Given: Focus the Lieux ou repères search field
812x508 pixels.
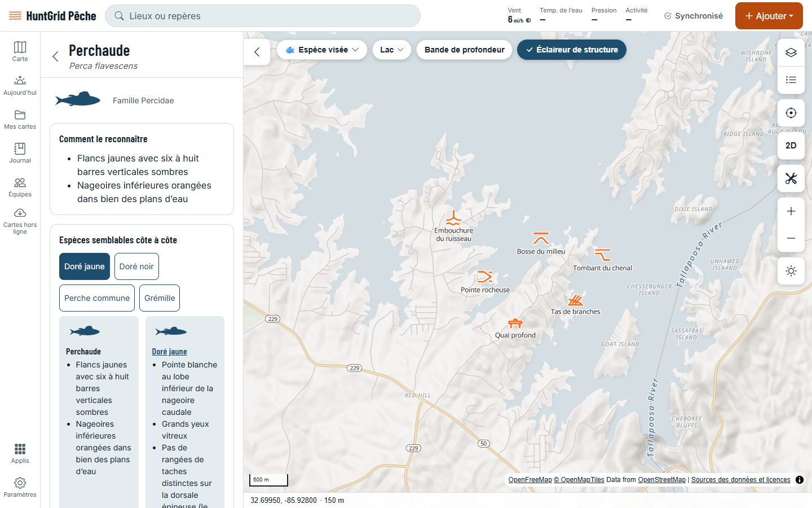Looking at the screenshot, I should [263, 16].
